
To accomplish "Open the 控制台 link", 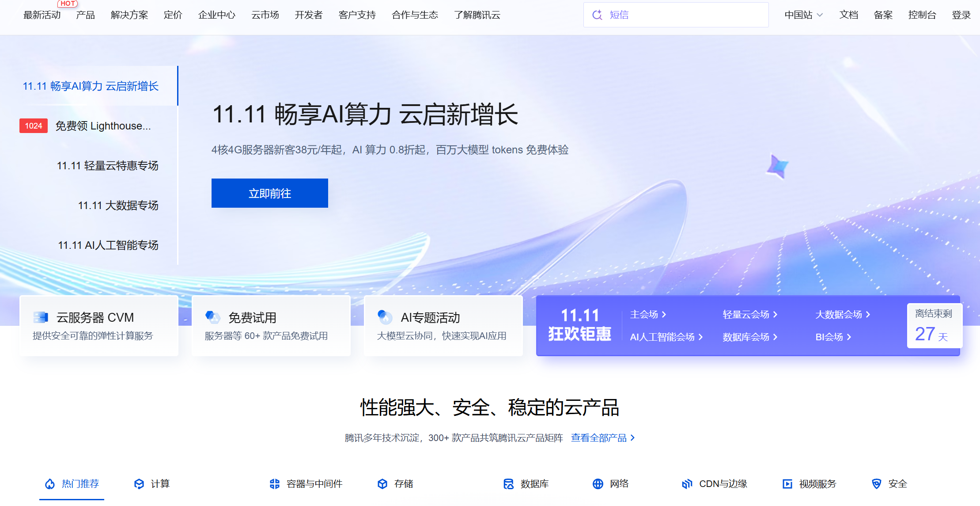I will click(x=922, y=15).
